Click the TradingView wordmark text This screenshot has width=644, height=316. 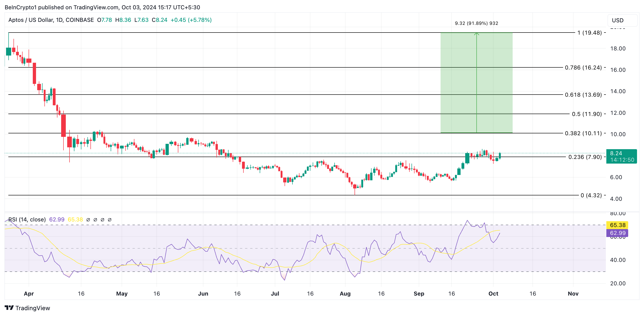[33, 308]
